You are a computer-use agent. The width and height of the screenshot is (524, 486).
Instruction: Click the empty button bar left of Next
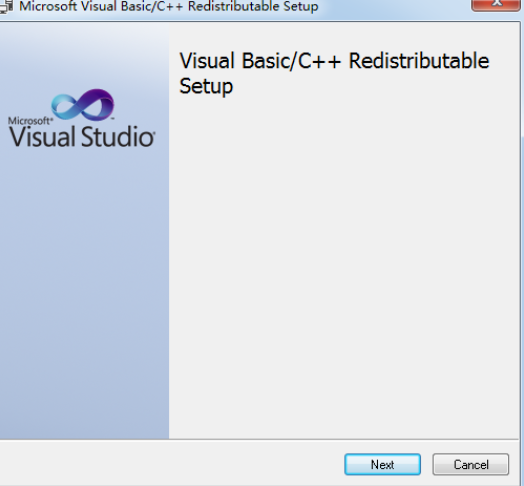click(170, 464)
